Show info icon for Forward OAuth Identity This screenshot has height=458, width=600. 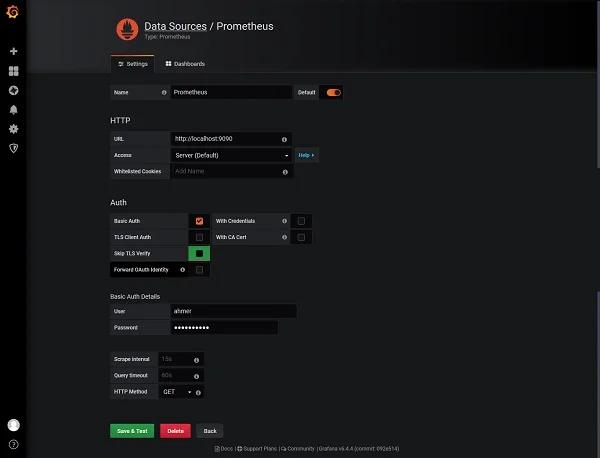click(183, 270)
